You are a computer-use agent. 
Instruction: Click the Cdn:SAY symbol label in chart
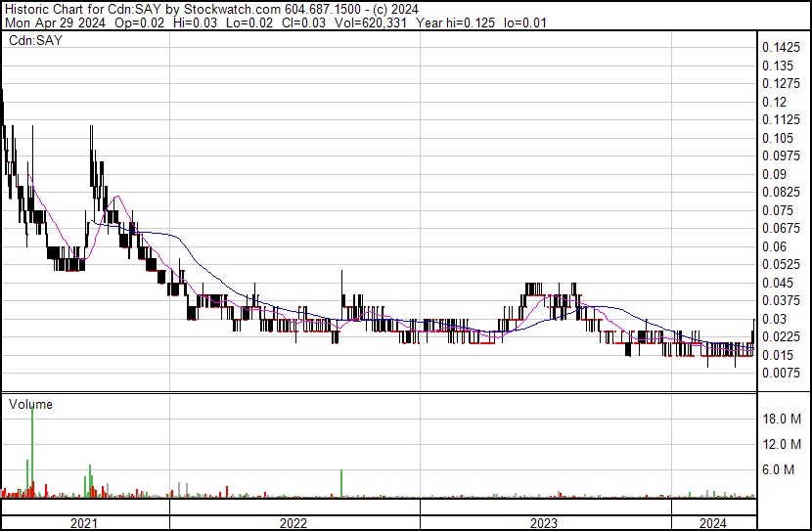point(35,40)
